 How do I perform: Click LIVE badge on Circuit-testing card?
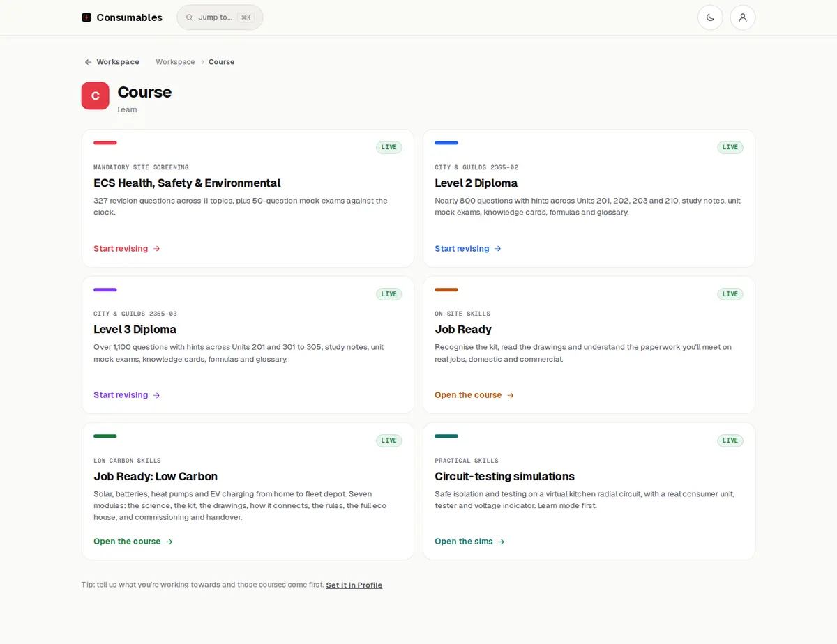[730, 440]
